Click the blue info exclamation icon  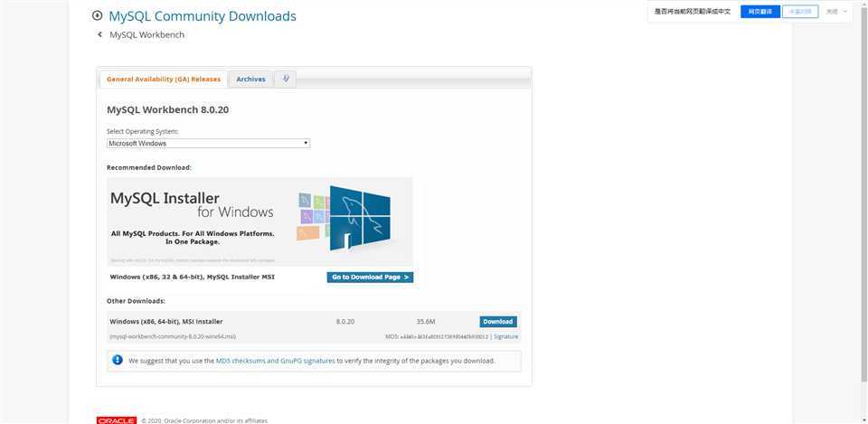pos(118,361)
